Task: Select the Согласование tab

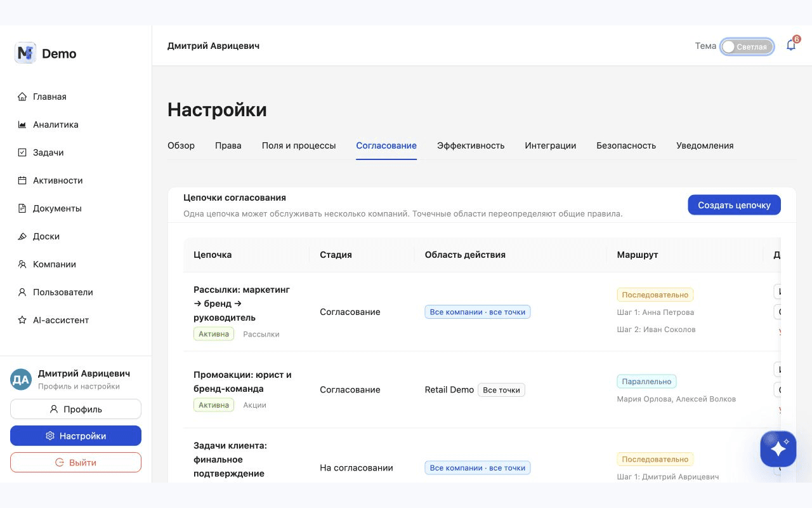Action: [386, 145]
